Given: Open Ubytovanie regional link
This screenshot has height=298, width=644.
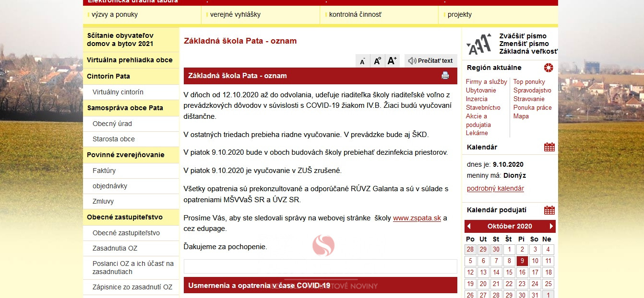Looking at the screenshot, I should pyautogui.click(x=481, y=91).
